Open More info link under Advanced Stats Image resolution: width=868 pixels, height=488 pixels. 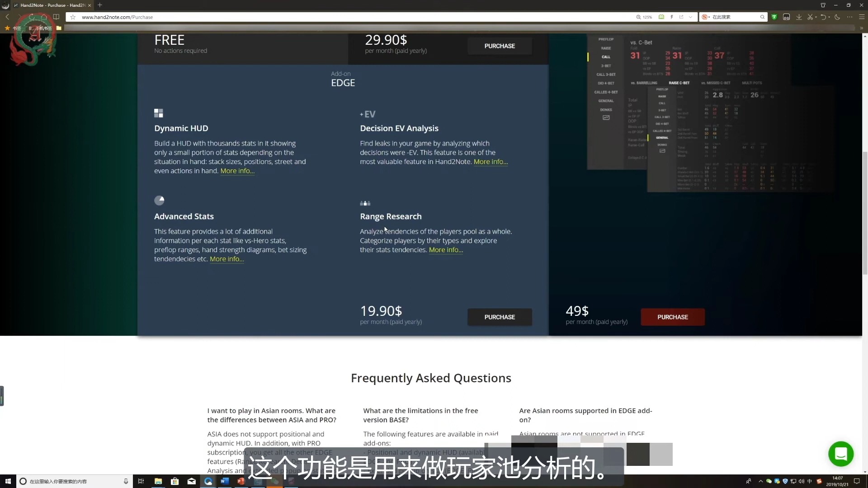(x=227, y=259)
